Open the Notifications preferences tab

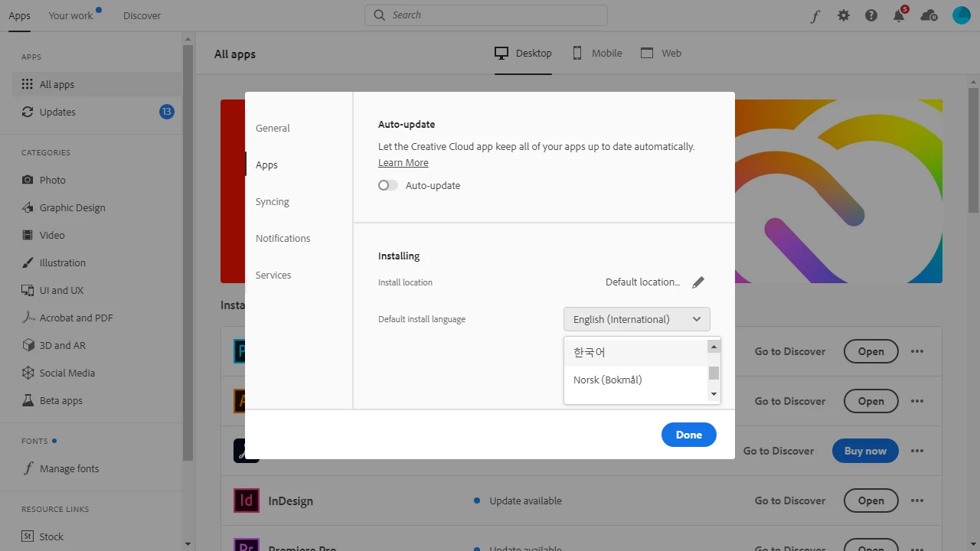283,239
